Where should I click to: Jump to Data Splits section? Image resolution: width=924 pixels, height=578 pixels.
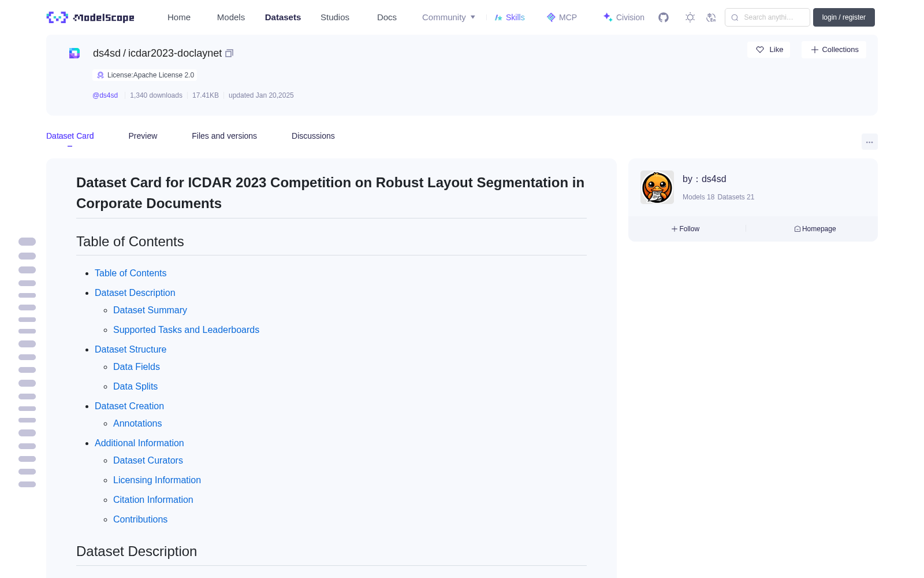135,387
